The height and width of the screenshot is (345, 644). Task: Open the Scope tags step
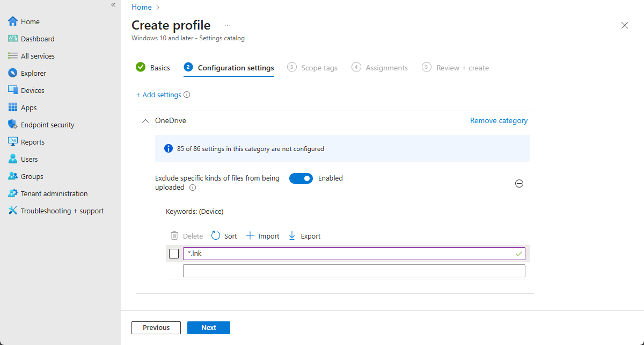pyautogui.click(x=312, y=68)
